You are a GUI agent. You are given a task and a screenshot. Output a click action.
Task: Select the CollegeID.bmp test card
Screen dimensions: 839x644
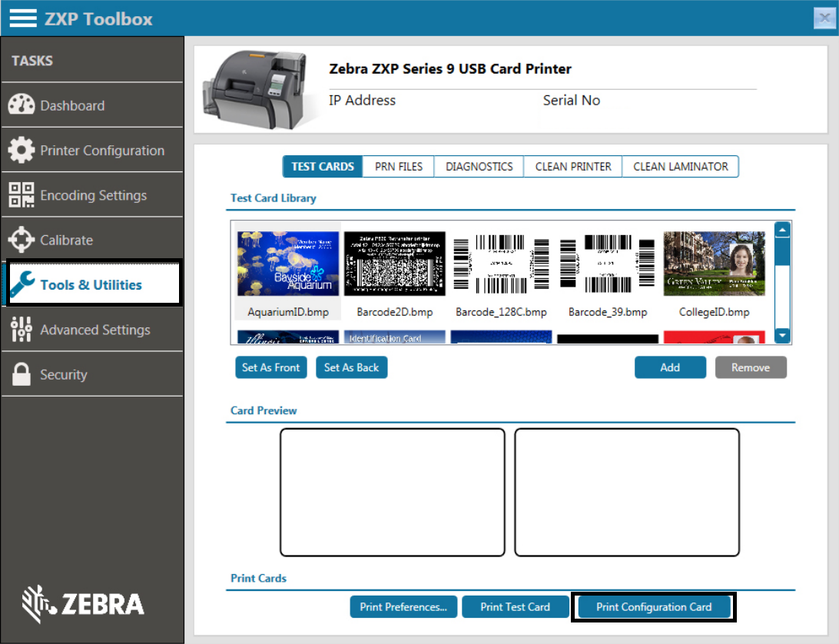click(714, 264)
